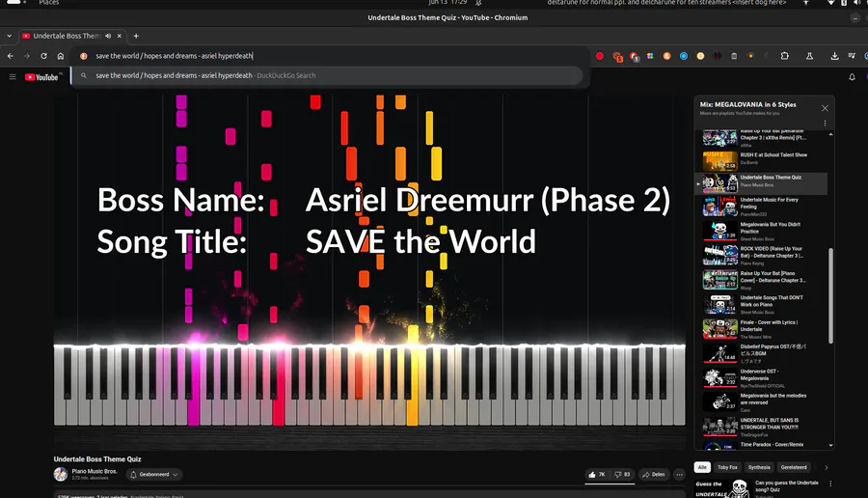Viewport: 868px width, 498px height.
Task: Select the Gerelateerd filter chip
Action: point(794,467)
